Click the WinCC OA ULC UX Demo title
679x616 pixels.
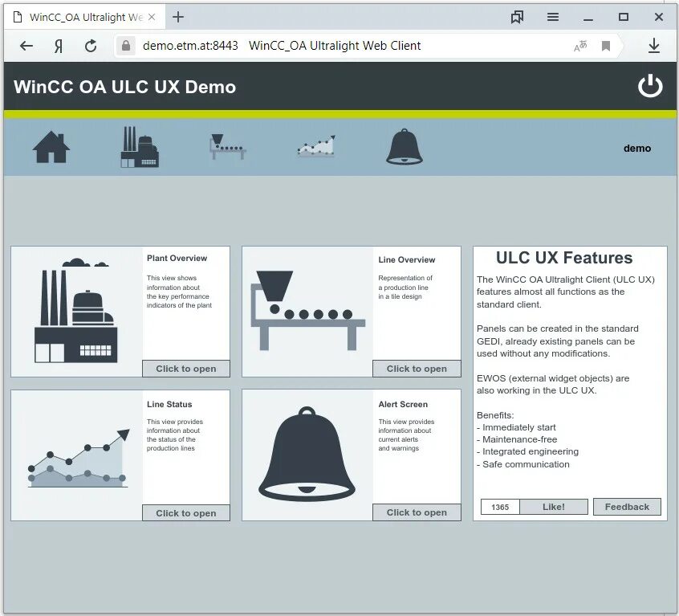tap(124, 87)
